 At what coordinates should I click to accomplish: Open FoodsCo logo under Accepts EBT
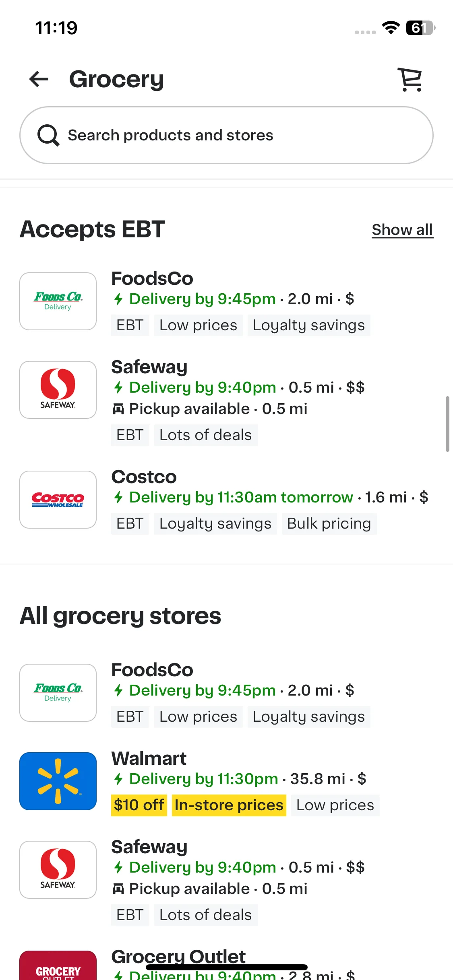tap(58, 301)
